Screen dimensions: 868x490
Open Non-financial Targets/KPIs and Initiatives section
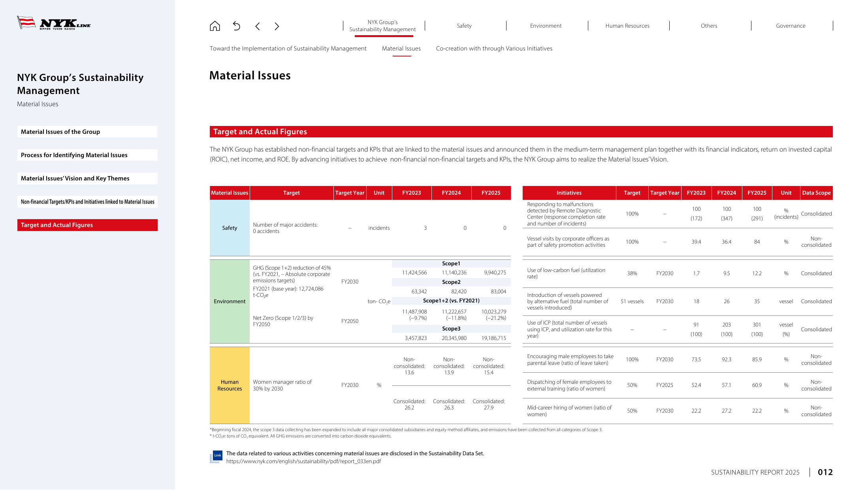click(x=87, y=202)
